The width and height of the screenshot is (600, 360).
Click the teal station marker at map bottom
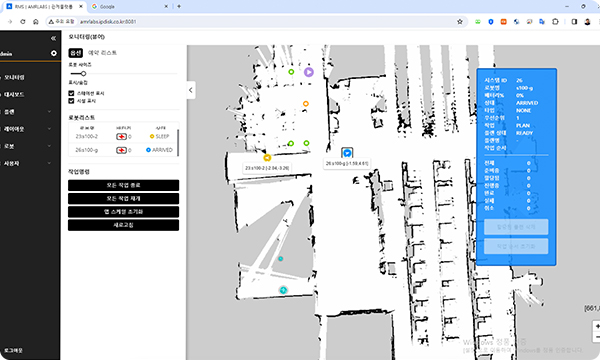(283, 290)
